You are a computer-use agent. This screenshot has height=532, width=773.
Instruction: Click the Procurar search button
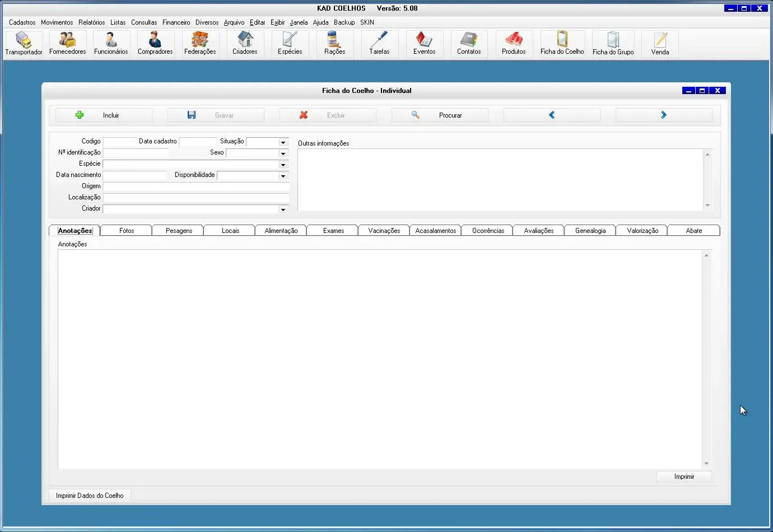coord(440,115)
